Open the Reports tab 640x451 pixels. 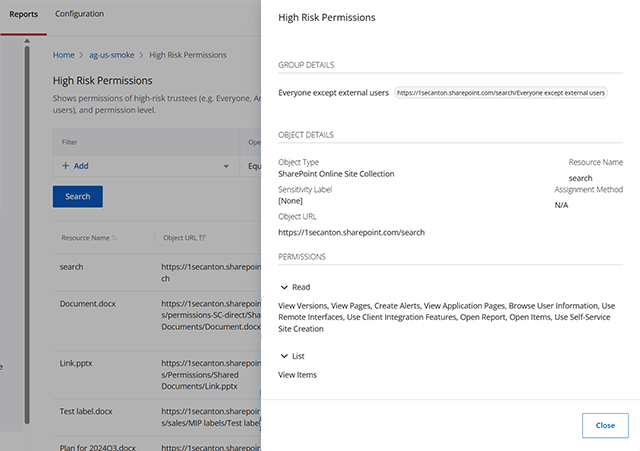point(23,14)
